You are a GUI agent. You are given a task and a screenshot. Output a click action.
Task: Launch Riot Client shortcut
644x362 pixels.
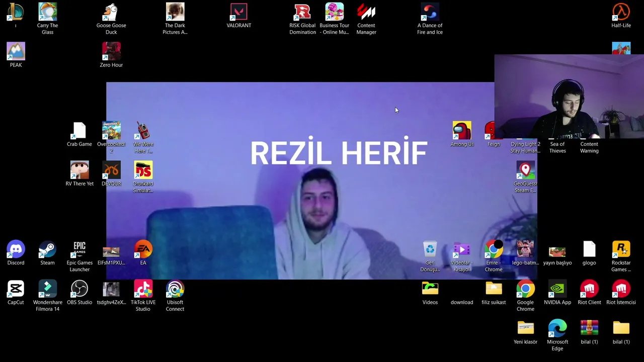(x=589, y=289)
